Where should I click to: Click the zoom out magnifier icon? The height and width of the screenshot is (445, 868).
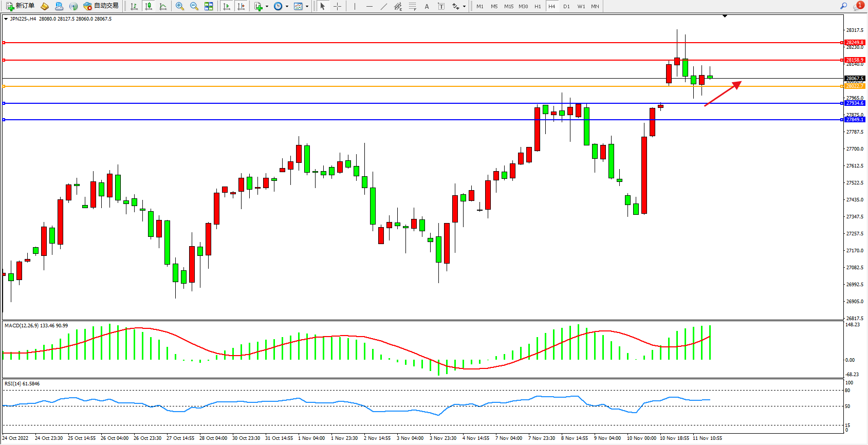pyautogui.click(x=194, y=6)
